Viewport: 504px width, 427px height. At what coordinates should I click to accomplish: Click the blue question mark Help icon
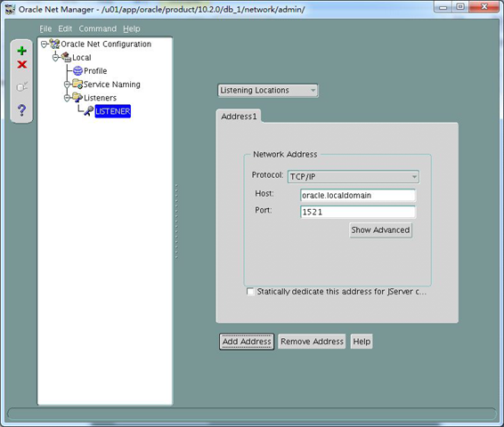tap(21, 110)
